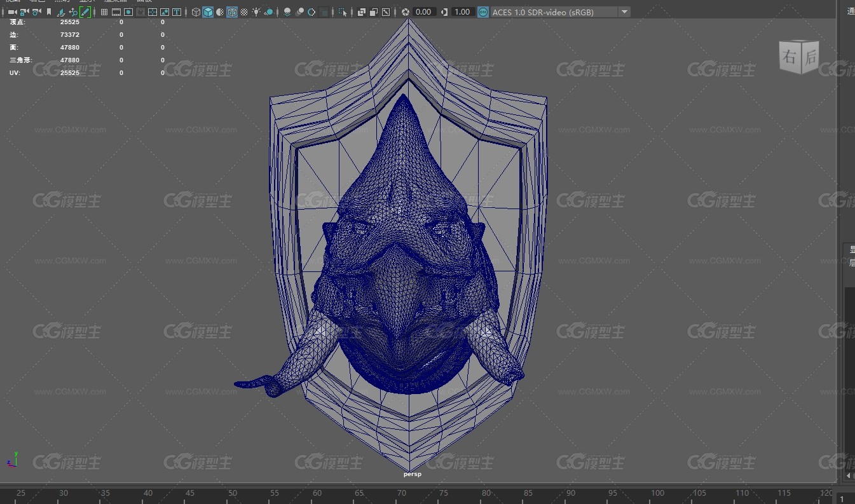Toggle the viewport Grid display
This screenshot has height=504, width=855.
click(x=104, y=12)
